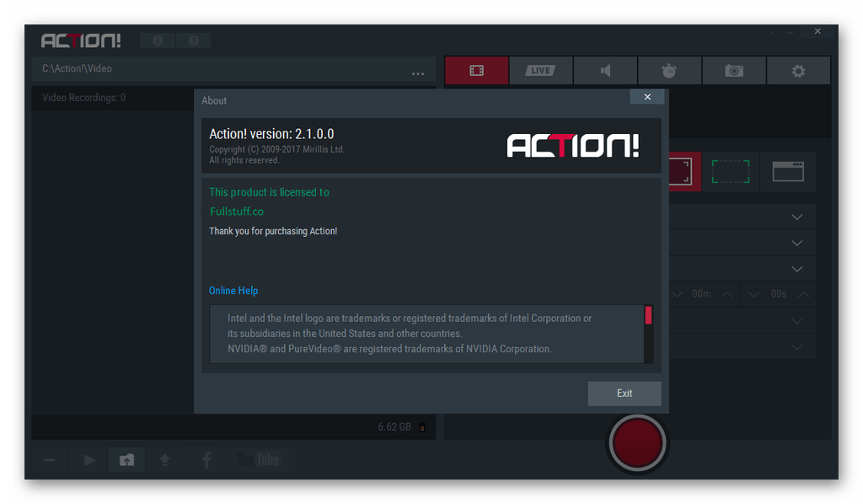863x504 pixels.
Task: Open the screenshots camera tab
Action: pos(734,71)
